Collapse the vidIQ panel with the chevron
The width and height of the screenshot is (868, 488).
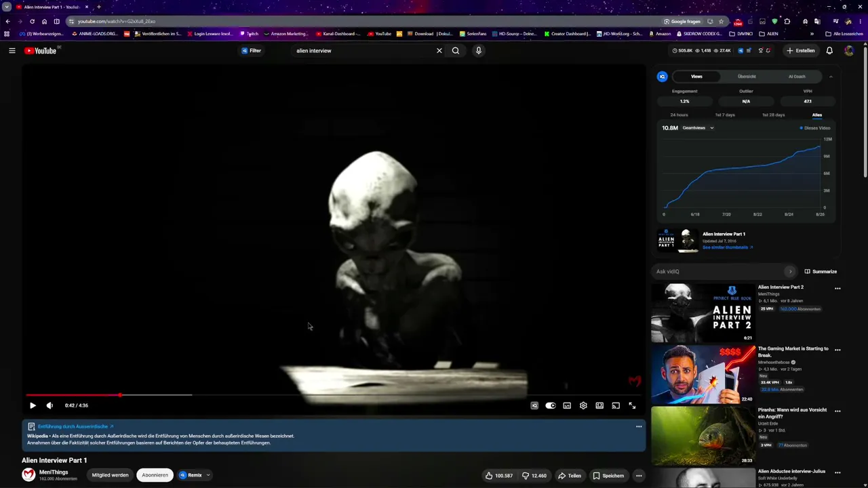tap(831, 77)
